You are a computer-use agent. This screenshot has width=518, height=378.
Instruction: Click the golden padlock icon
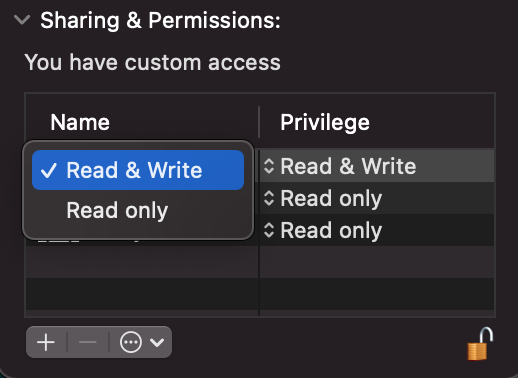click(x=480, y=344)
